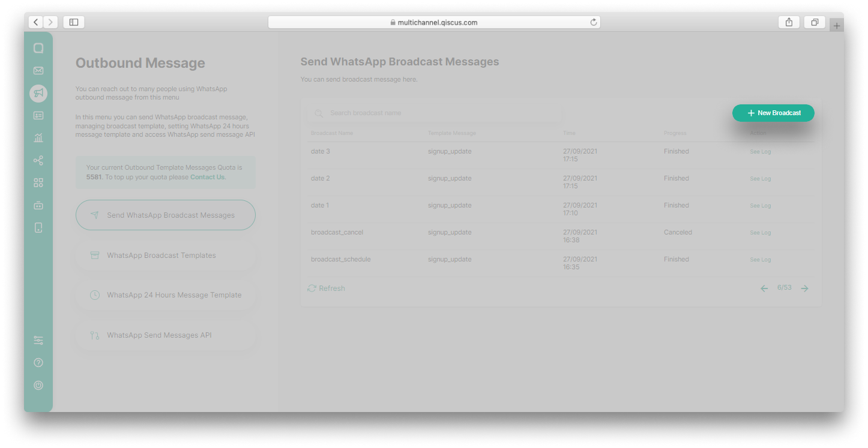Click the New Broadcast button
Image resolution: width=868 pixels, height=448 pixels.
point(773,113)
